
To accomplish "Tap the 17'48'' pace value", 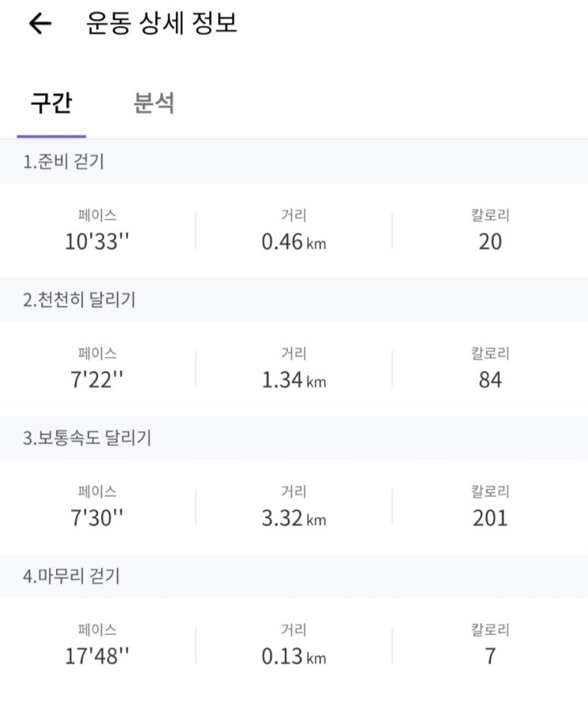I will [97, 657].
